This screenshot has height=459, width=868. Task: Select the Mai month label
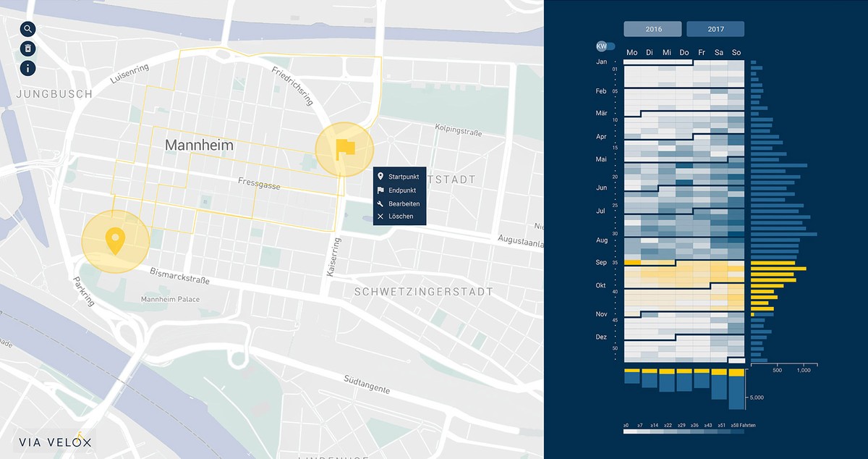coord(601,159)
